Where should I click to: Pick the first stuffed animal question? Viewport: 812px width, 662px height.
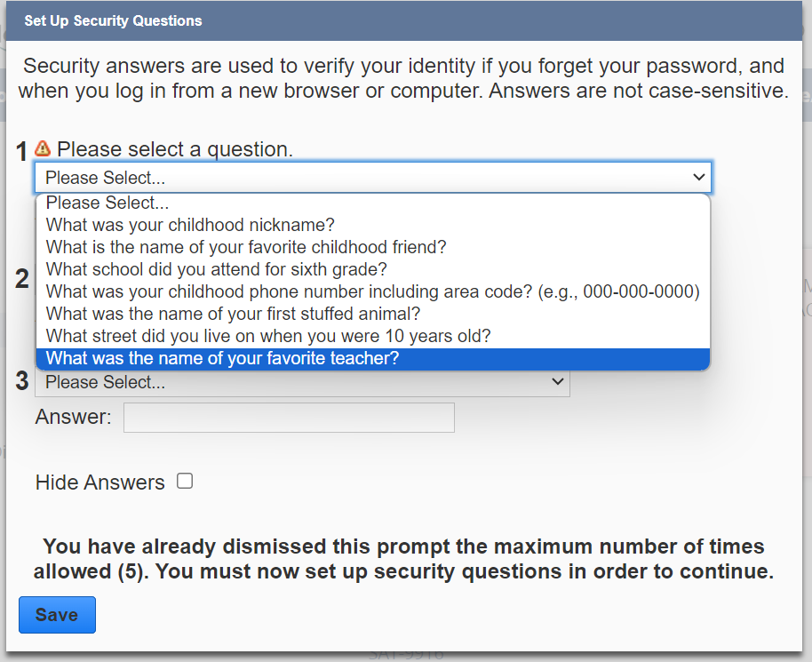pyautogui.click(x=233, y=314)
